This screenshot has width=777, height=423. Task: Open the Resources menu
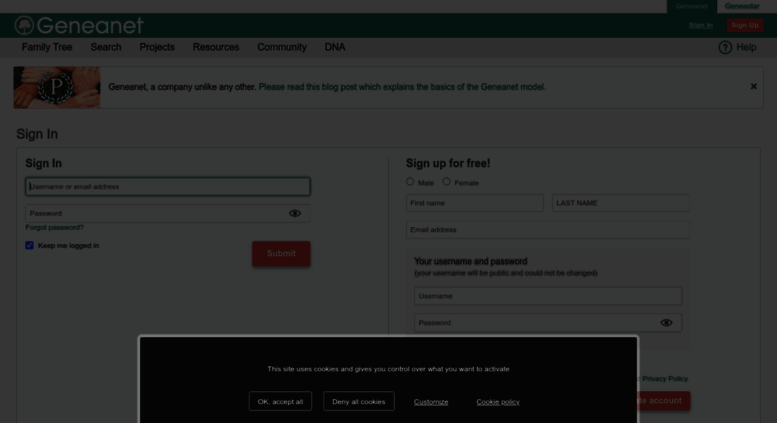(x=216, y=47)
